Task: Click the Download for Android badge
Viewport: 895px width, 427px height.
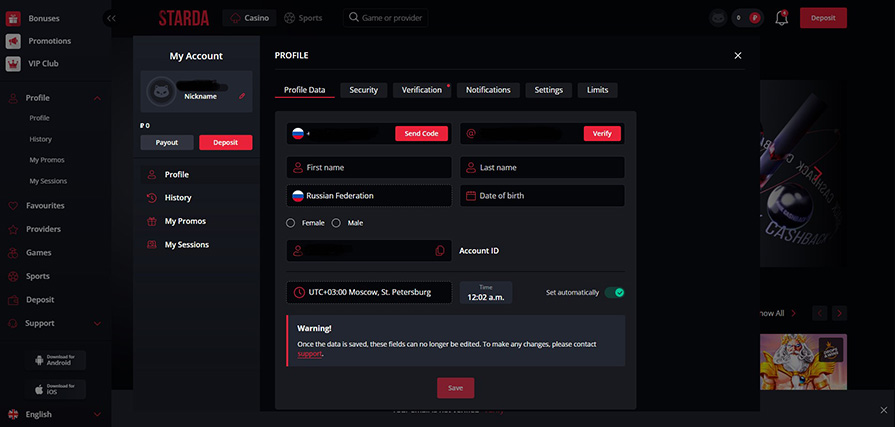Action: (x=57, y=360)
